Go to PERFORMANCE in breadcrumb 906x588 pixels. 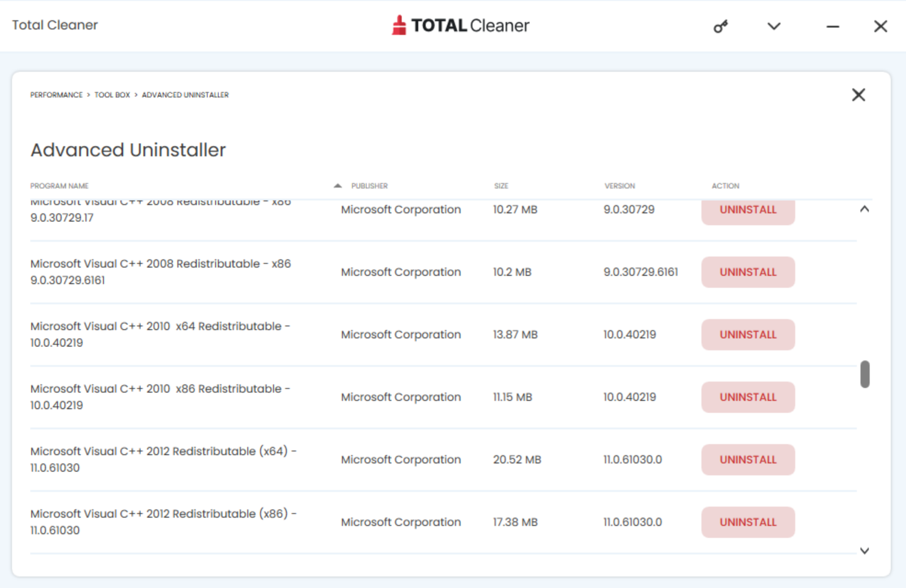pos(57,95)
